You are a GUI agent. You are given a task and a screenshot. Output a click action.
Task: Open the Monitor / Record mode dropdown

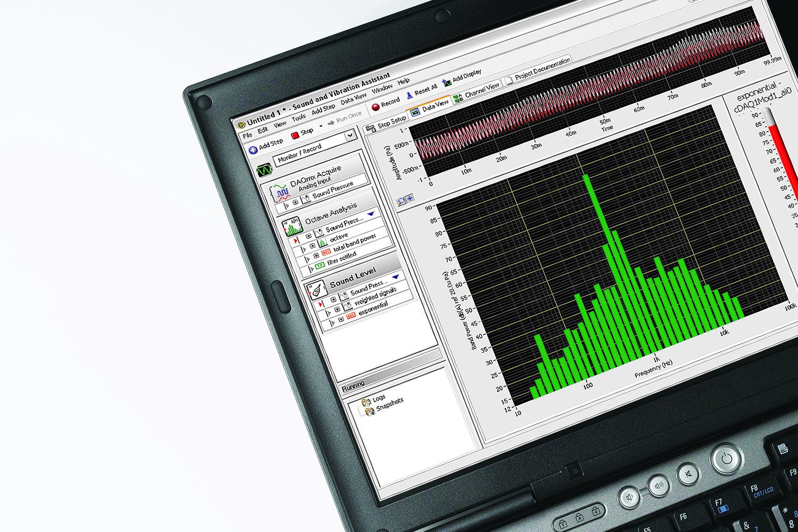[350, 136]
